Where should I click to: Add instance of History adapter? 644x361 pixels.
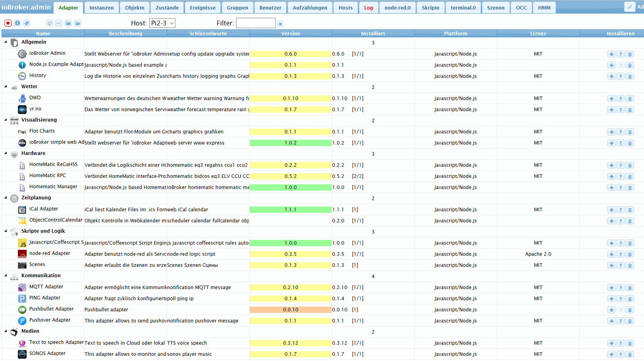coord(611,76)
